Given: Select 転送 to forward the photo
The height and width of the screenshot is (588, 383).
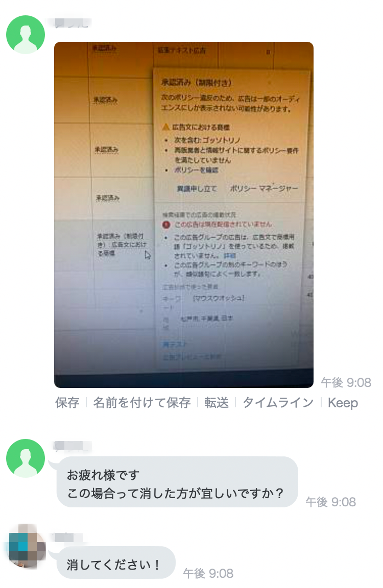Looking at the screenshot, I should click(217, 403).
